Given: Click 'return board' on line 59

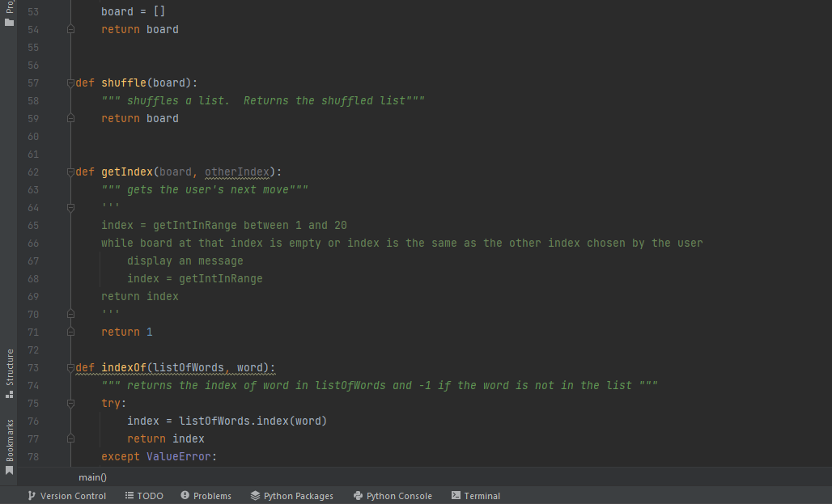Looking at the screenshot, I should coord(140,118).
